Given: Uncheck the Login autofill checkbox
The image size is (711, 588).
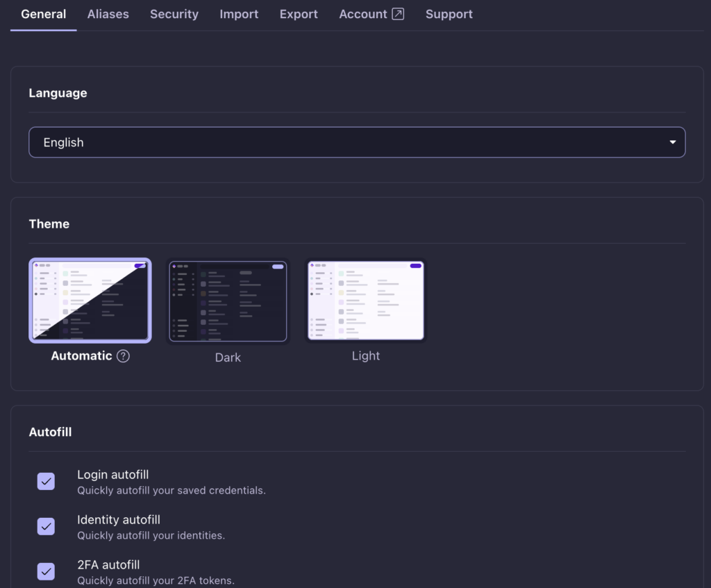Looking at the screenshot, I should coord(46,482).
